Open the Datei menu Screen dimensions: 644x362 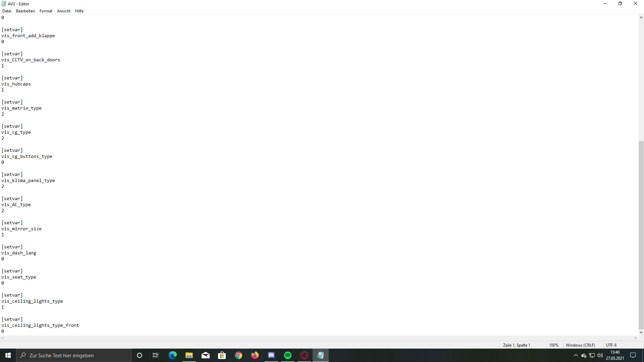7,11
